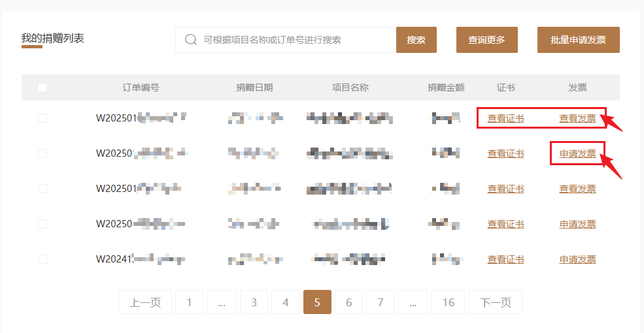
Task: Click the 订单编号 column header
Action: [141, 87]
